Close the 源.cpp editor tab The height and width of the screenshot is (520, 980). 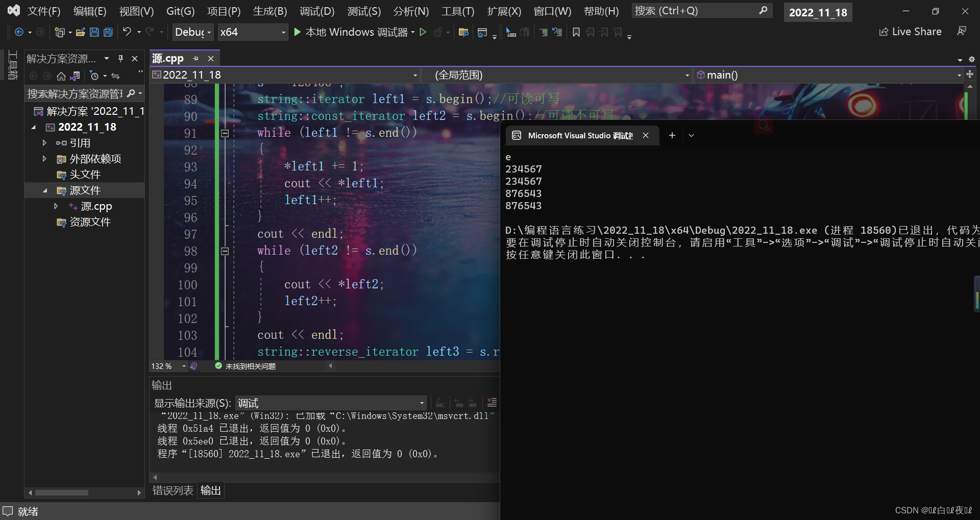click(211, 59)
